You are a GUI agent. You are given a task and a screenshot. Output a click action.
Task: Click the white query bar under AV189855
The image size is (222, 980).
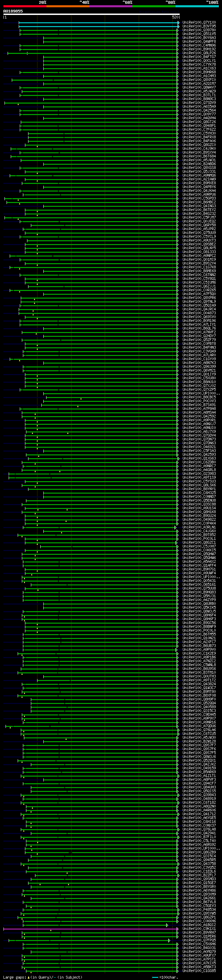(x=92, y=14)
